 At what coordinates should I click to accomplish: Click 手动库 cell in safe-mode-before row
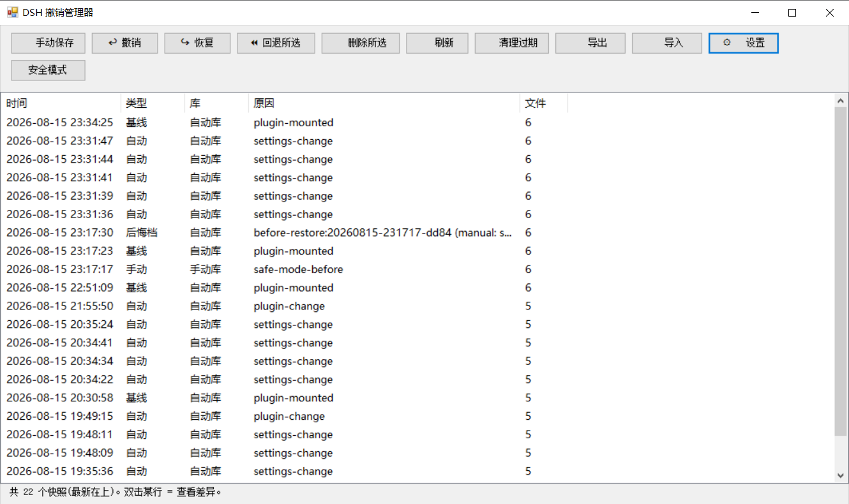206,269
